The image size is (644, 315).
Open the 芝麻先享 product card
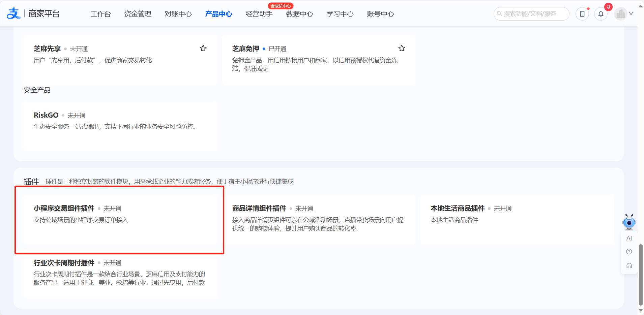pyautogui.click(x=120, y=60)
